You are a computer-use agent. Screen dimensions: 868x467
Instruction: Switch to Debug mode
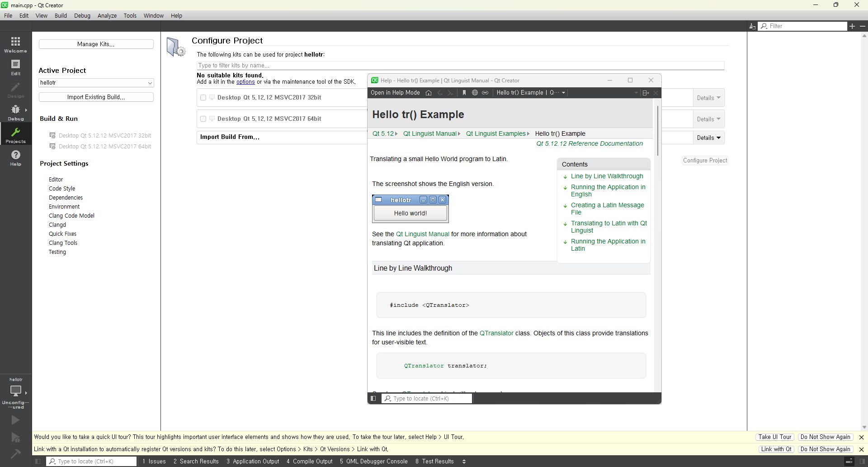(x=16, y=112)
